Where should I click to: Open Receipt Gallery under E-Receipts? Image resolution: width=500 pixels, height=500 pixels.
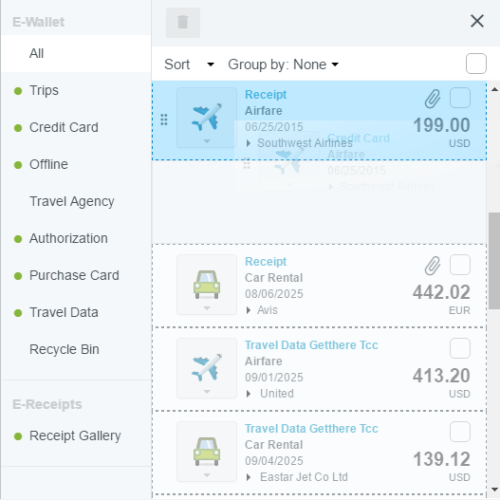click(x=75, y=436)
